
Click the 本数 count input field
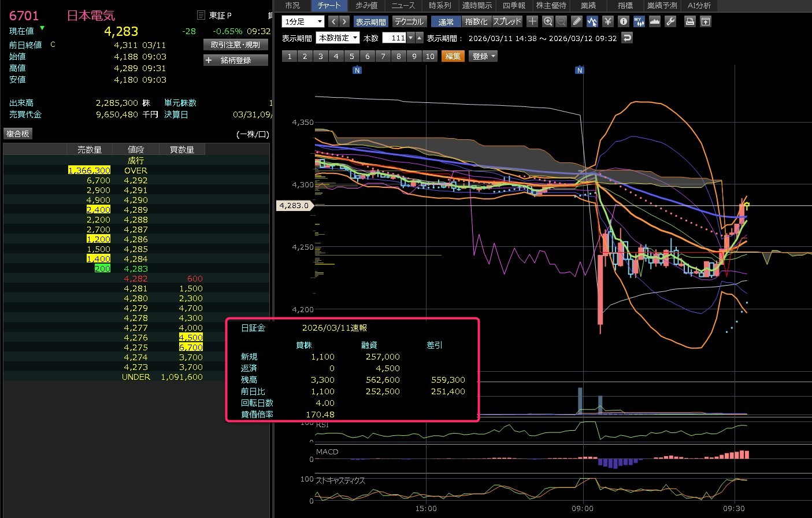tap(395, 38)
